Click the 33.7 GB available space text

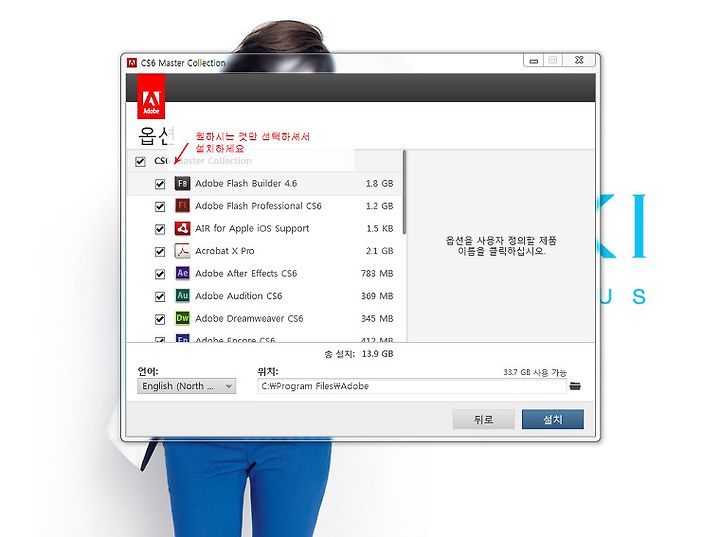[535, 372]
